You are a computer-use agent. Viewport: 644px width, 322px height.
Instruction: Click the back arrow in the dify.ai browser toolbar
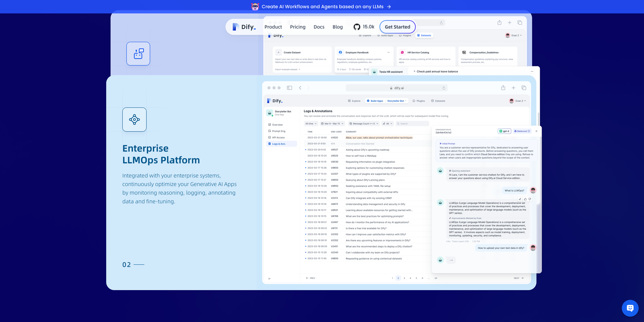(300, 88)
